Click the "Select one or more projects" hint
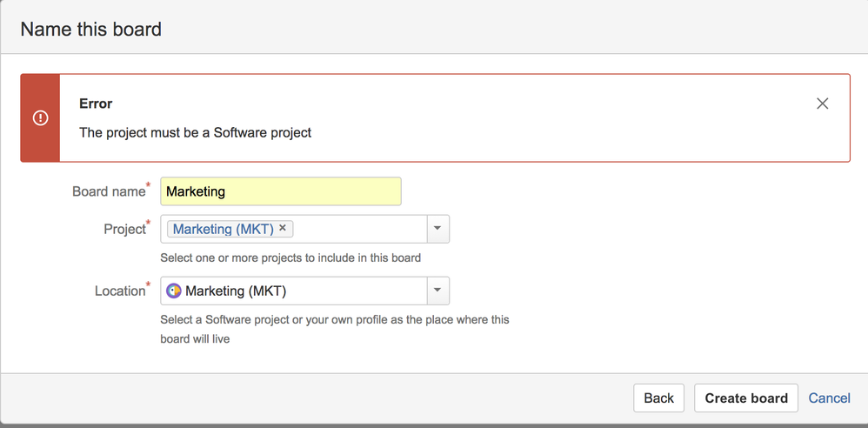 [x=290, y=257]
